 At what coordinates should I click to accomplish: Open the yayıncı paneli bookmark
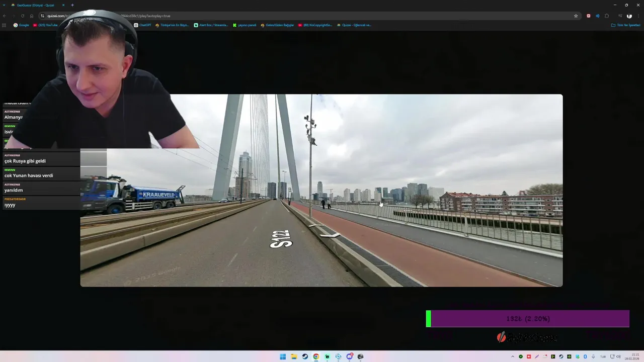pos(245,25)
